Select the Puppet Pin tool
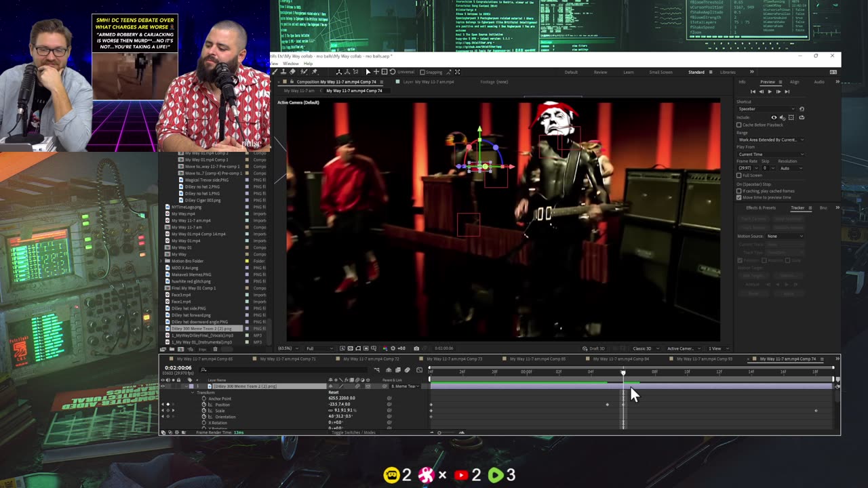Screen dimensions: 868x488 tap(315, 72)
